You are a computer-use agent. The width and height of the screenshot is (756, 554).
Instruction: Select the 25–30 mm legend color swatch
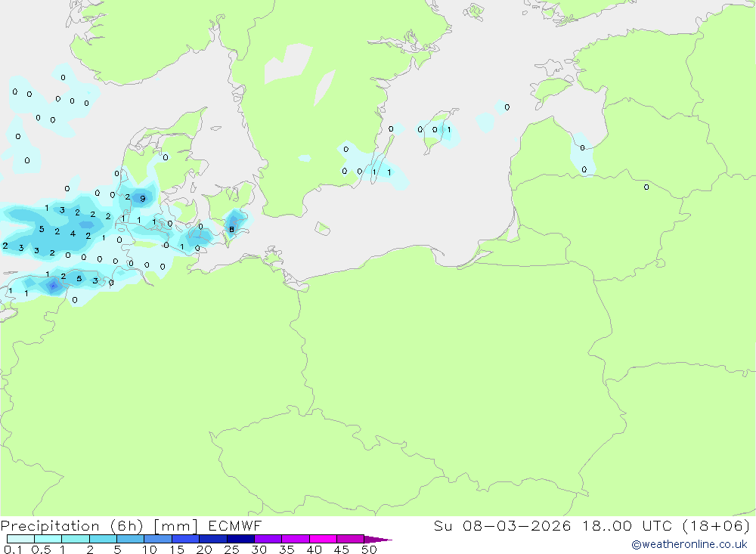pos(240,539)
